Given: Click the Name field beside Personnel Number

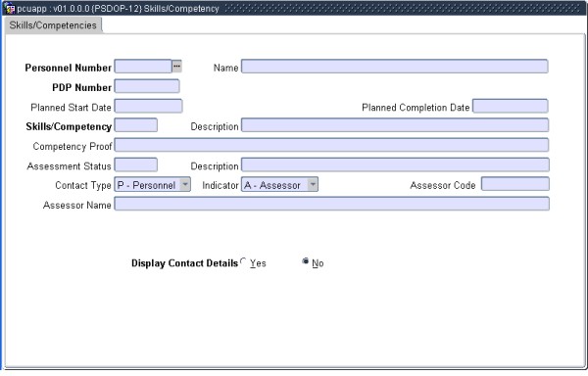Looking at the screenshot, I should click(x=395, y=67).
